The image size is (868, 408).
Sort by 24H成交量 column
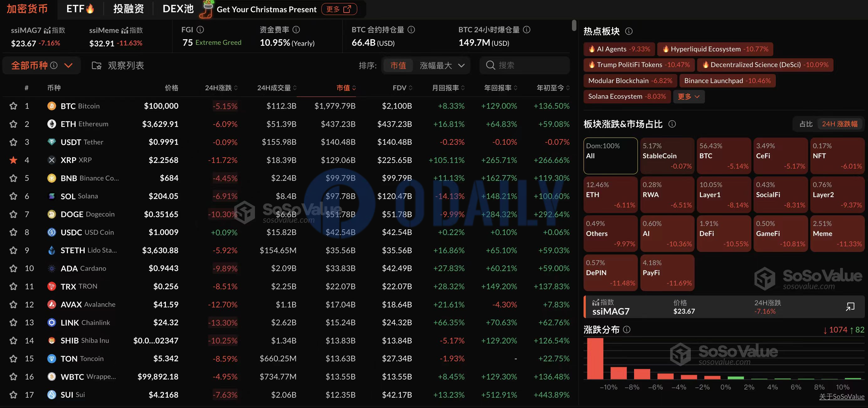coord(277,88)
